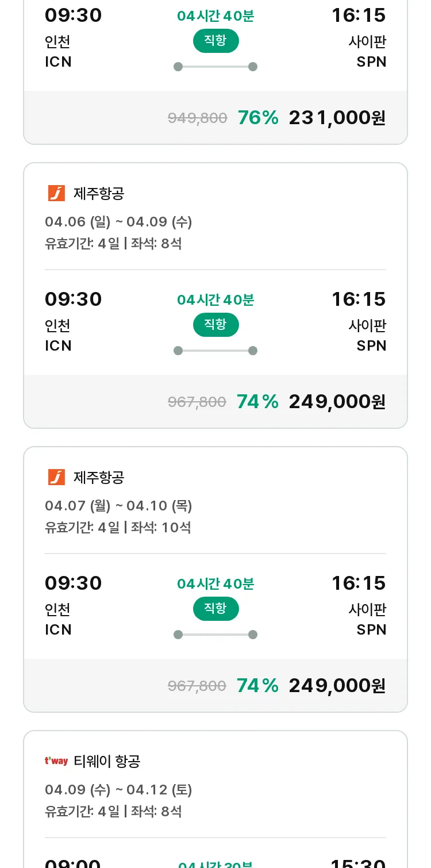
Task: Open the 제주항공 04.07 (월) ~ 04.10 (목) card
Action: (215, 579)
